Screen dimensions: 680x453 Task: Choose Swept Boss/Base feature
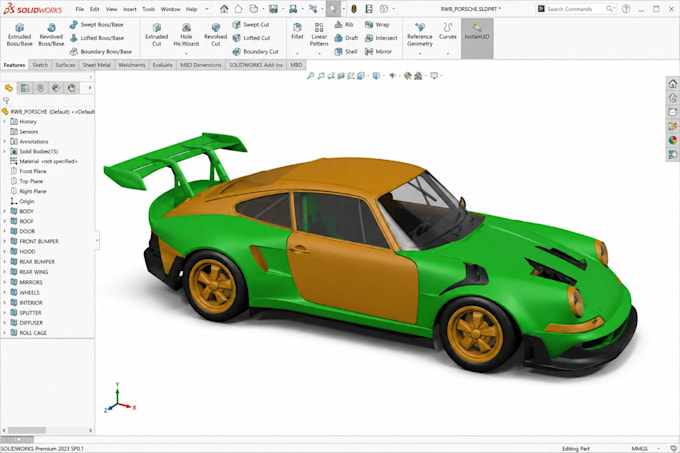(96, 25)
